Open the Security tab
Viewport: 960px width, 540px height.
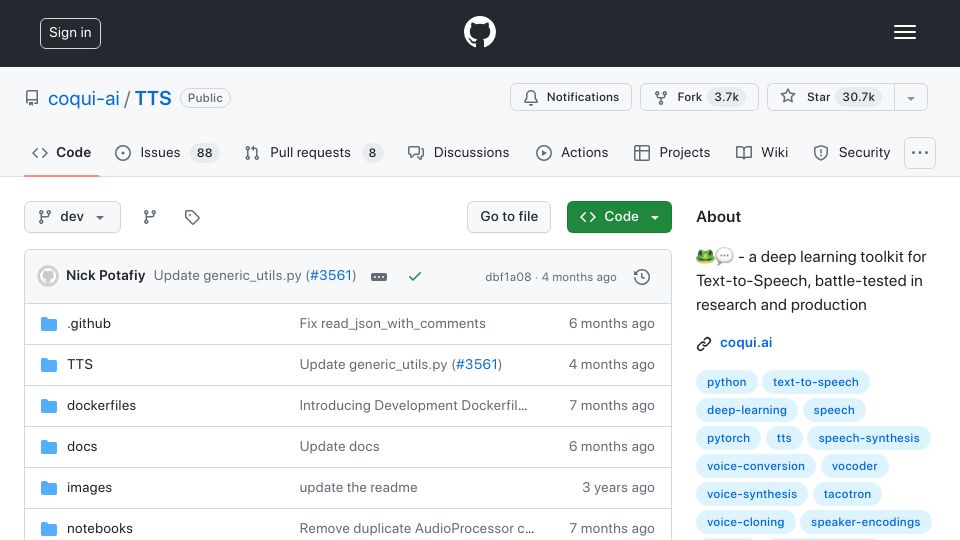(x=852, y=152)
